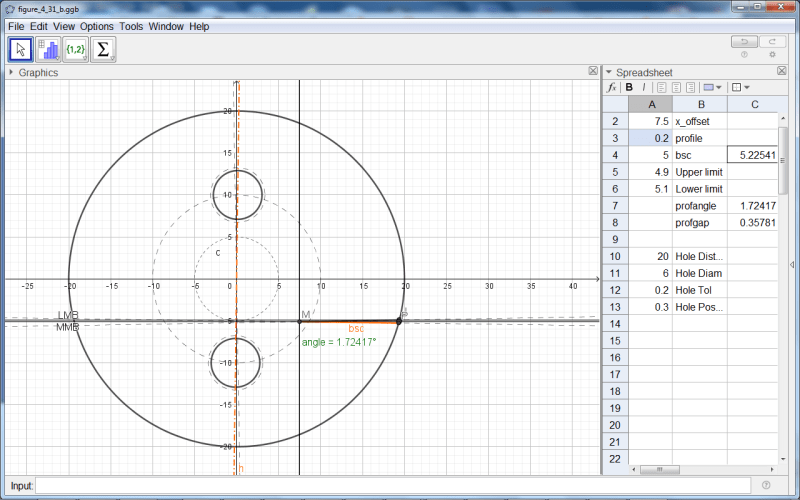Viewport: 800px width, 500px height.
Task: Select the Move arrow tool
Action: pyautogui.click(x=21, y=49)
